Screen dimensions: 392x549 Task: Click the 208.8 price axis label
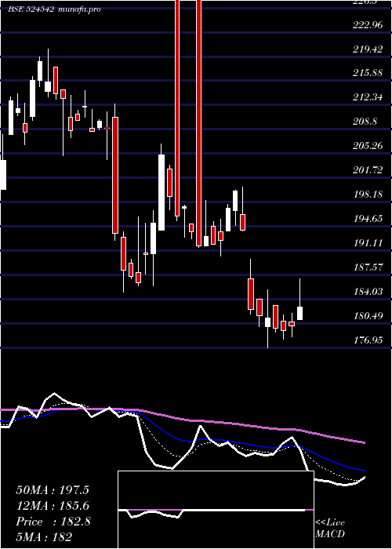pyautogui.click(x=365, y=122)
